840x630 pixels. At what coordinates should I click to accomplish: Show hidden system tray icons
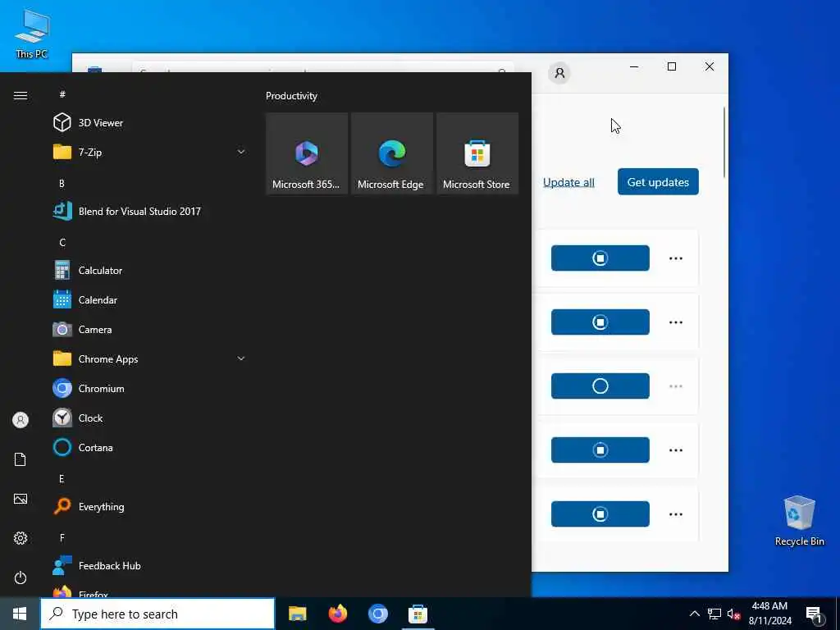[x=694, y=614]
